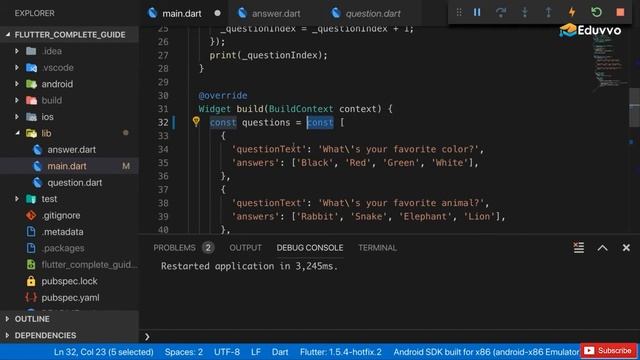Click the debug Step Over icon

click(x=500, y=12)
